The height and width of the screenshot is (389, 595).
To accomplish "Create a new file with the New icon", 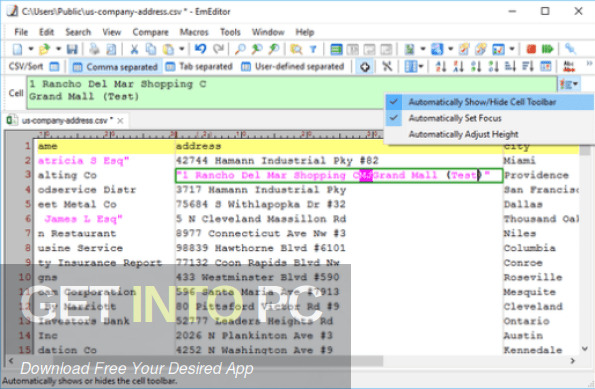I will [17, 49].
